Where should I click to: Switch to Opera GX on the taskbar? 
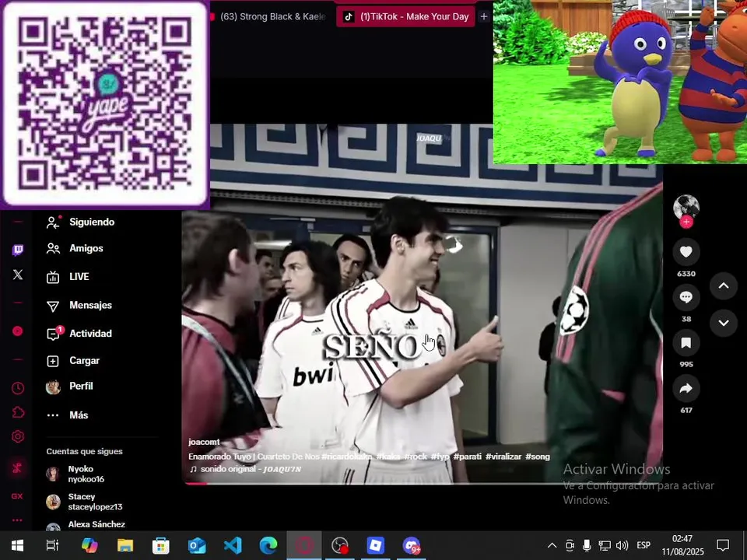click(x=304, y=545)
